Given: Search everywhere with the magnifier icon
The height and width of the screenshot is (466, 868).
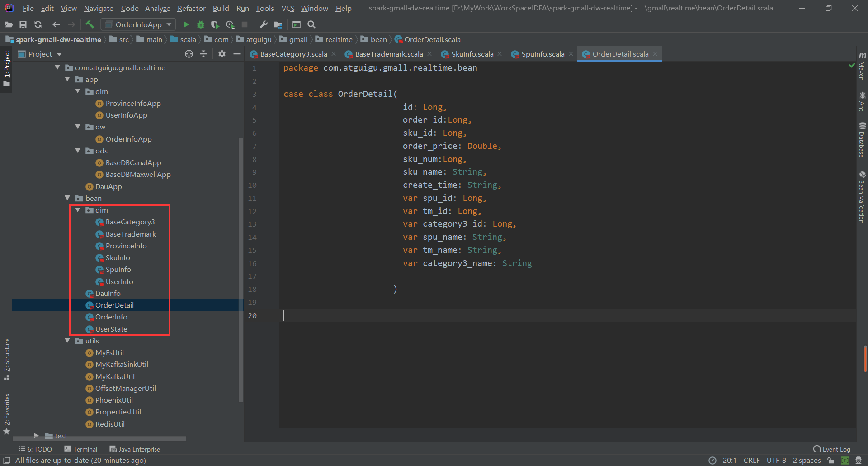Looking at the screenshot, I should tap(311, 24).
